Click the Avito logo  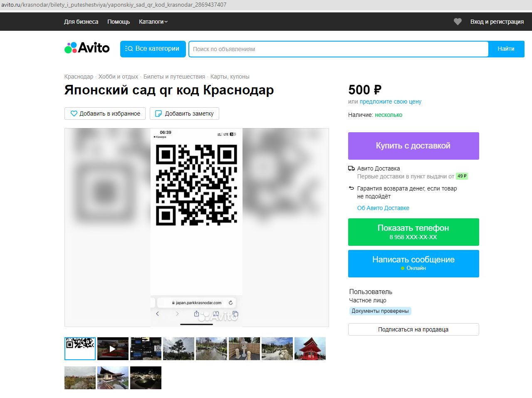(87, 48)
